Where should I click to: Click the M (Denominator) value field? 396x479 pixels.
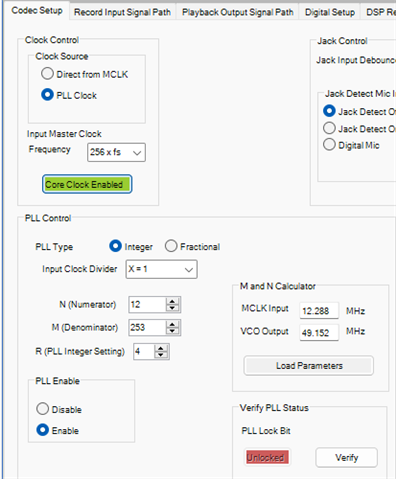pyautogui.click(x=147, y=327)
